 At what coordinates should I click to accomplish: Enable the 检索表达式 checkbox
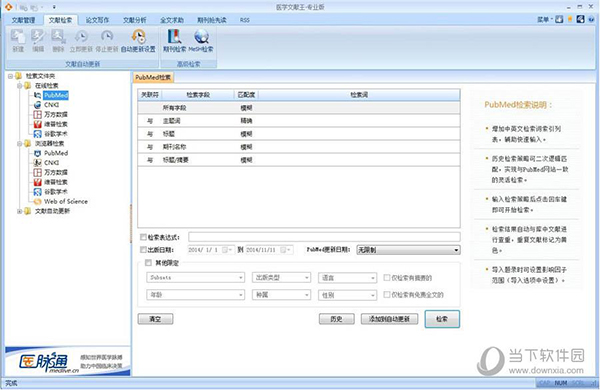click(x=143, y=237)
